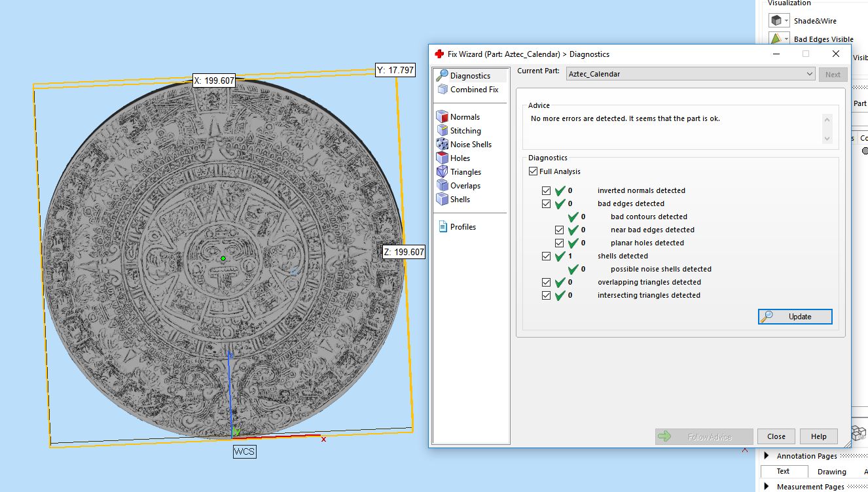Select the Combined Fix option

coord(473,90)
